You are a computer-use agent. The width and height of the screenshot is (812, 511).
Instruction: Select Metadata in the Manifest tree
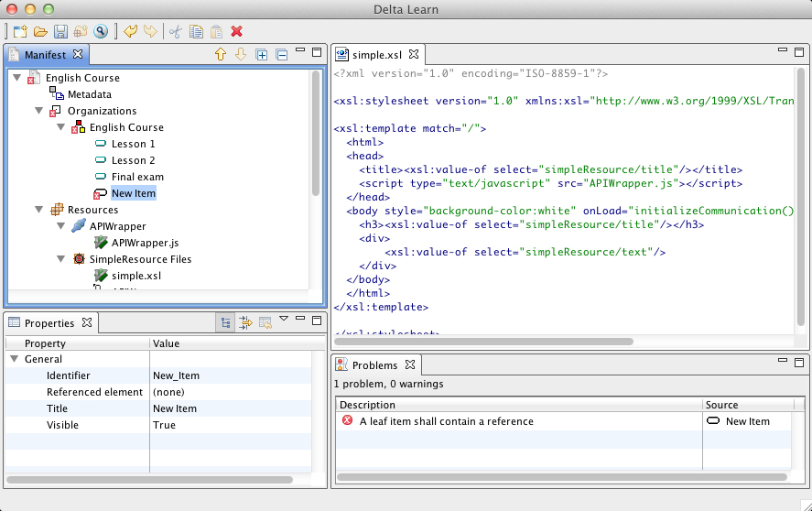point(89,94)
